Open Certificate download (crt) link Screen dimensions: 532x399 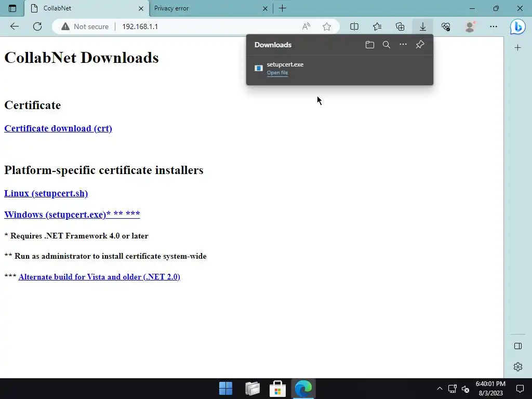click(58, 129)
